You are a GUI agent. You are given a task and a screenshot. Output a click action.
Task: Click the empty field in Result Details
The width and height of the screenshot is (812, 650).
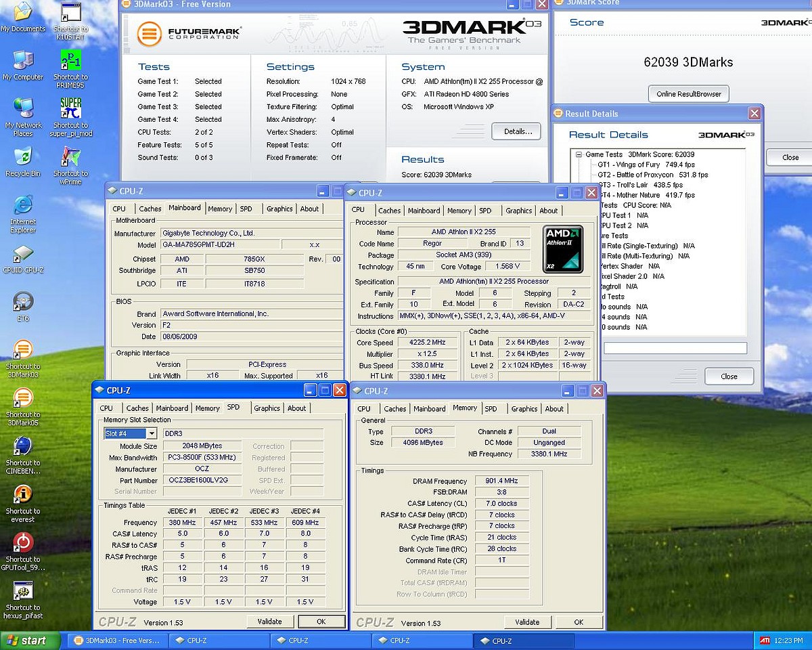point(675,348)
